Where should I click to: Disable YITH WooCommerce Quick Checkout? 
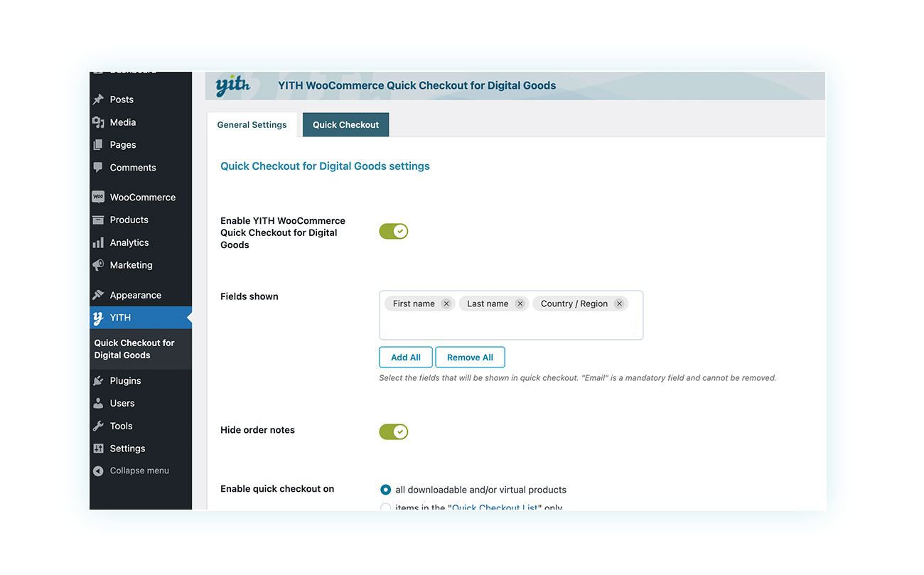[x=393, y=231]
